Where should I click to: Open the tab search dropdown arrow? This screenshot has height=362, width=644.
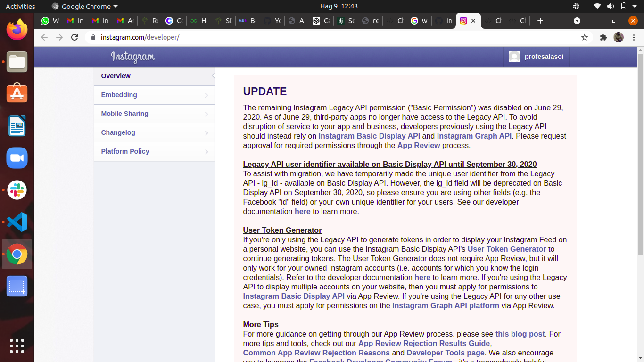tap(577, 21)
